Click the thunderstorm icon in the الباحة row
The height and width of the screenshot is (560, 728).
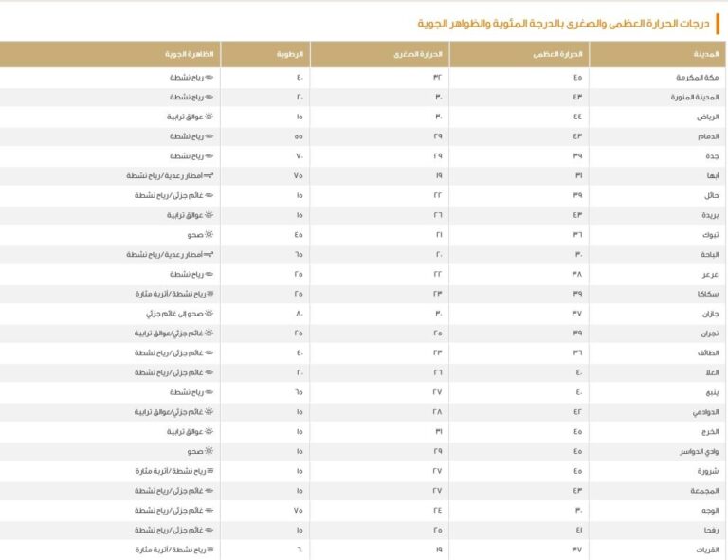[x=209, y=254]
